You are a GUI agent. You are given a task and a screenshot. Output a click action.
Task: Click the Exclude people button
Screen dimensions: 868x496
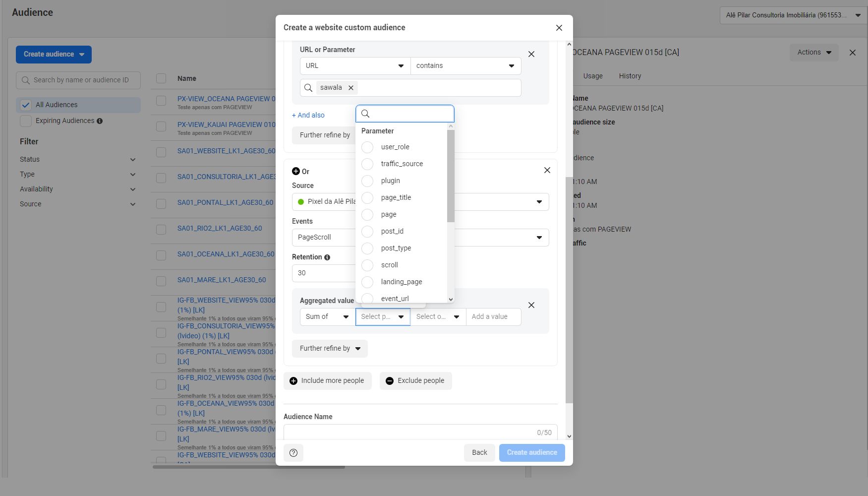[x=415, y=381]
